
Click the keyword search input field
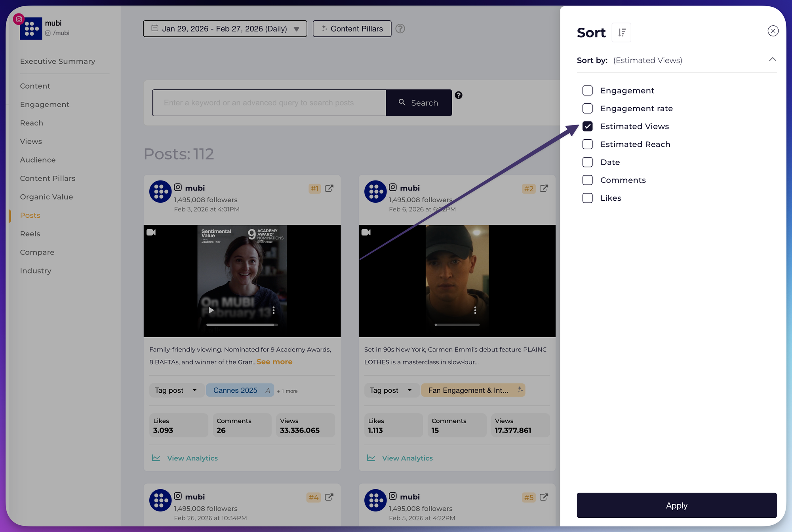point(269,103)
